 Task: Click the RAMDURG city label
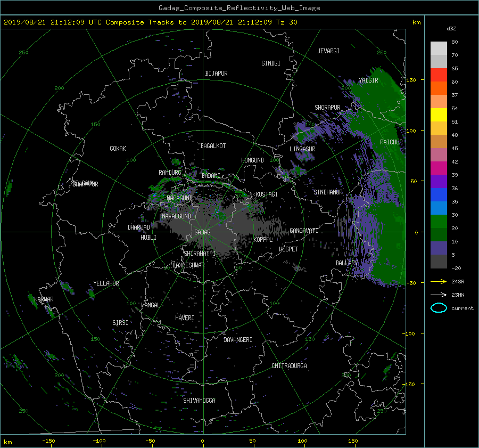(x=170, y=173)
